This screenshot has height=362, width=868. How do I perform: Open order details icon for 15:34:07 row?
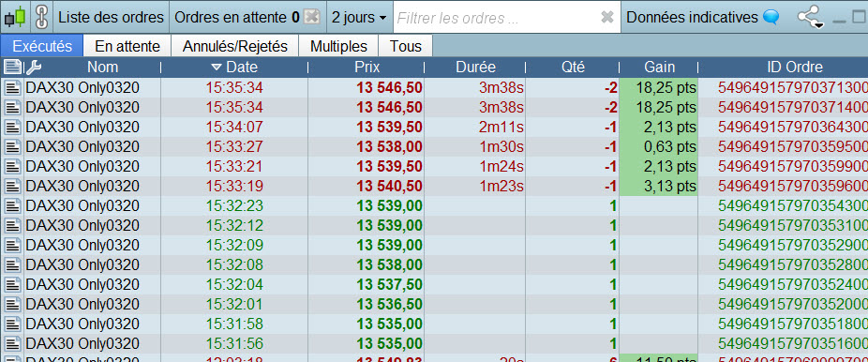(12, 128)
